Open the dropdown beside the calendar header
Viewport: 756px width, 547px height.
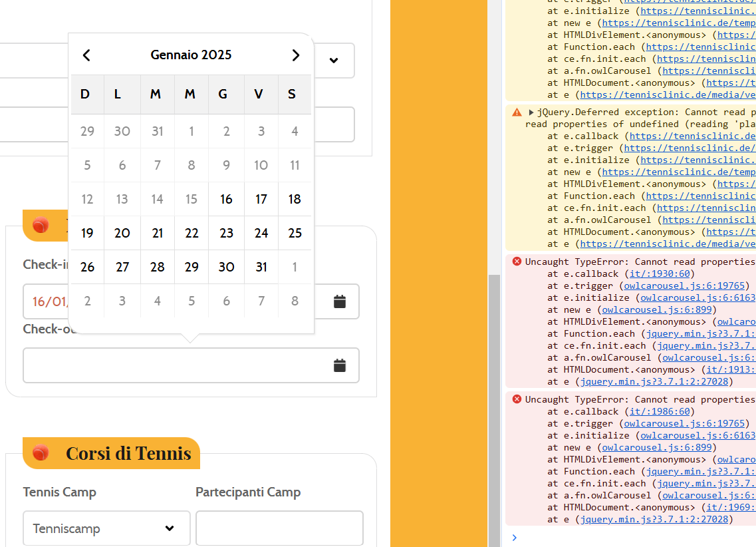click(334, 61)
